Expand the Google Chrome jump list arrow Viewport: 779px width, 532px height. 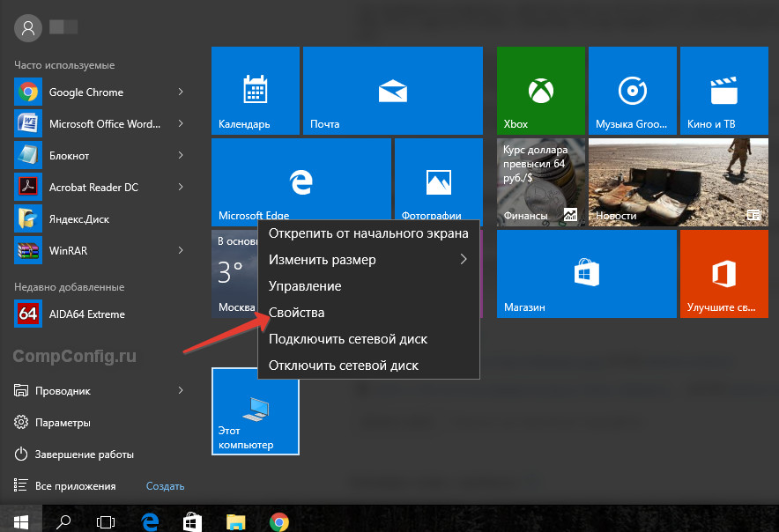[181, 92]
